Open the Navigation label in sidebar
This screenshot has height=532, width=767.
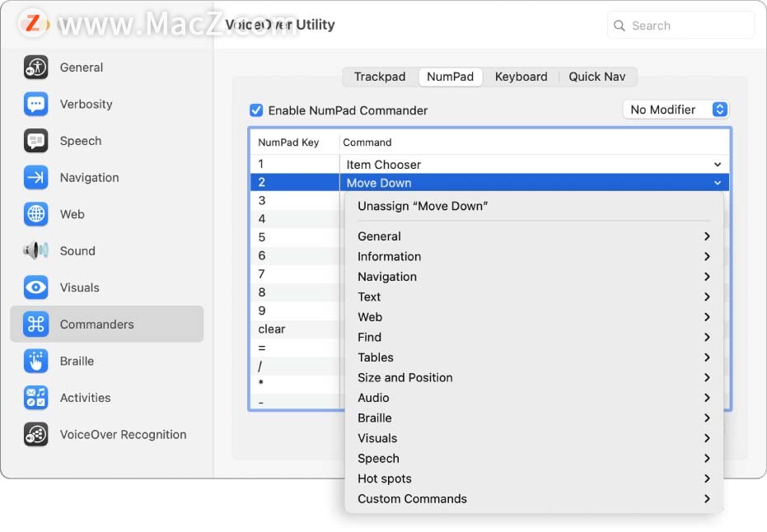tap(90, 178)
